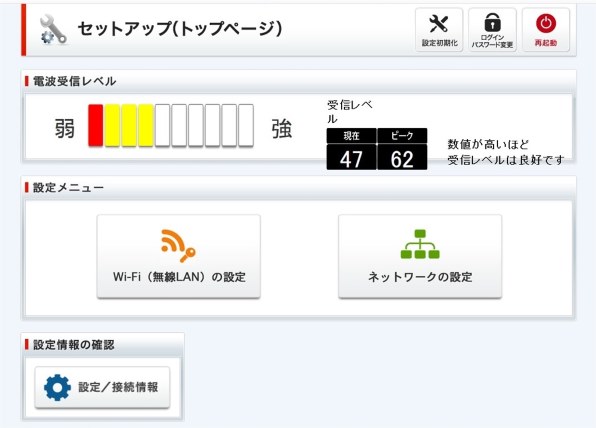The width and height of the screenshot is (596, 428).
Task: Click the 設定情報の確認 section heading
Action: pyautogui.click(x=74, y=345)
